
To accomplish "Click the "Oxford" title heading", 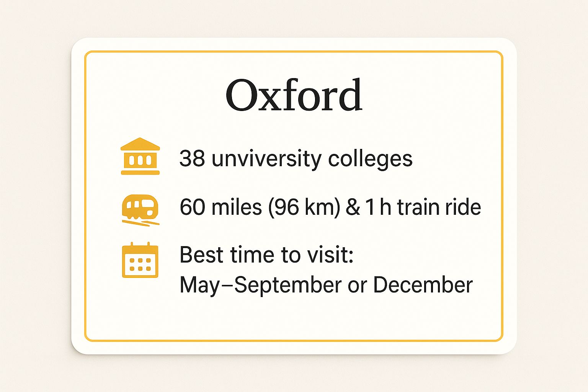I will [x=294, y=95].
